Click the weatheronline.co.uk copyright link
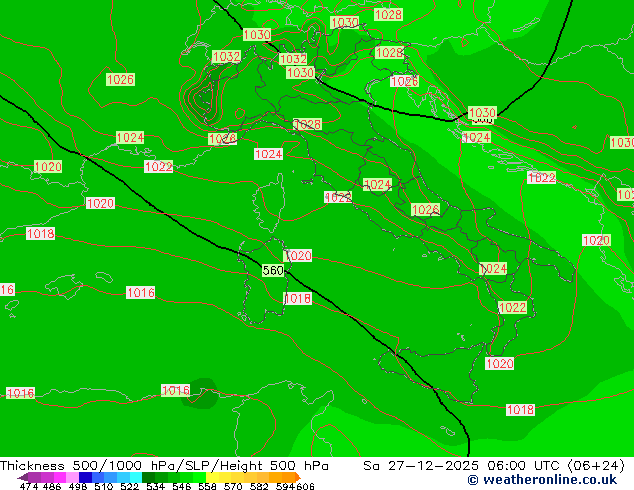The width and height of the screenshot is (634, 490). (x=542, y=480)
